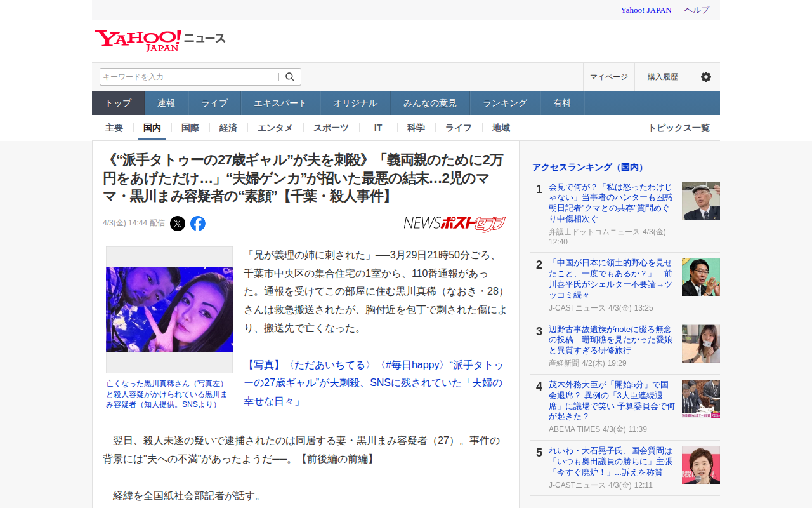Switch to the 主要 category

pos(114,128)
